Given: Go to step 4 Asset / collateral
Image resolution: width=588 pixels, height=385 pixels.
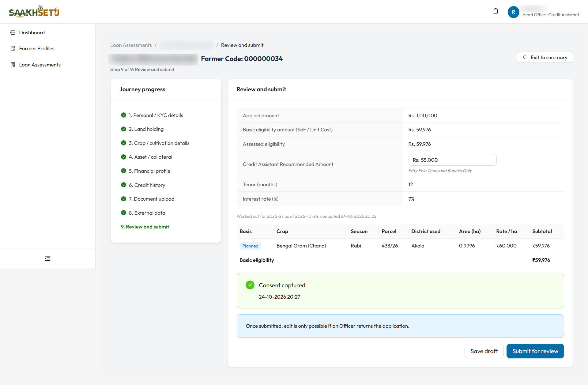Looking at the screenshot, I should 150,157.
